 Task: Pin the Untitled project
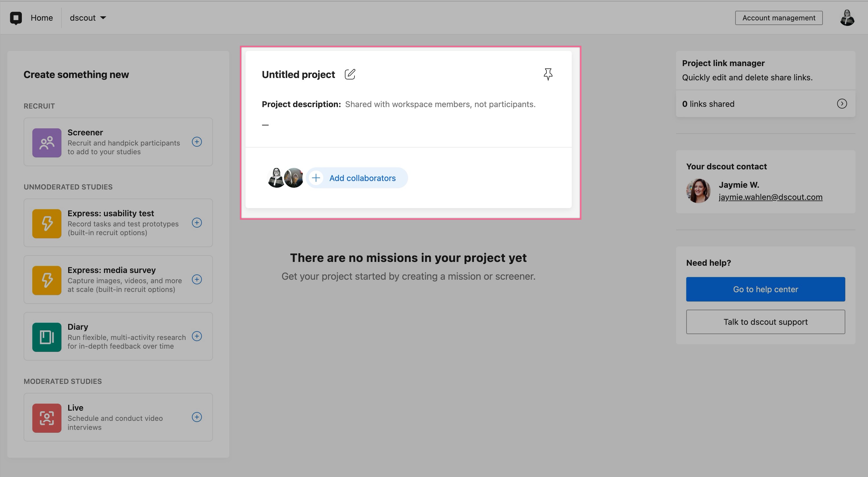[548, 74]
